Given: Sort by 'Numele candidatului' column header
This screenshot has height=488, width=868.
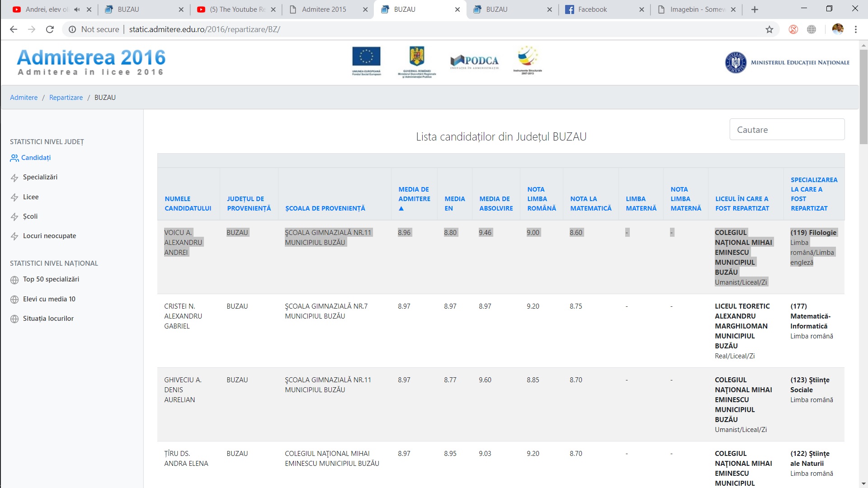Looking at the screenshot, I should point(188,203).
